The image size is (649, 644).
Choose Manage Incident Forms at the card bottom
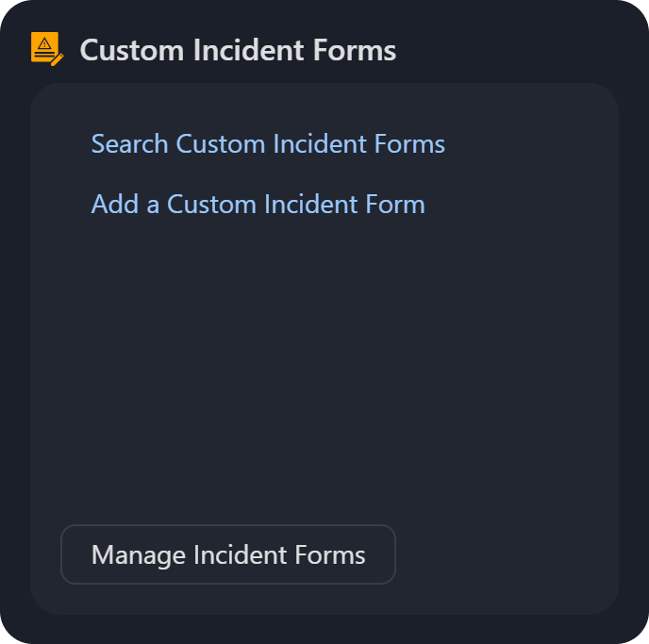pyautogui.click(x=228, y=554)
